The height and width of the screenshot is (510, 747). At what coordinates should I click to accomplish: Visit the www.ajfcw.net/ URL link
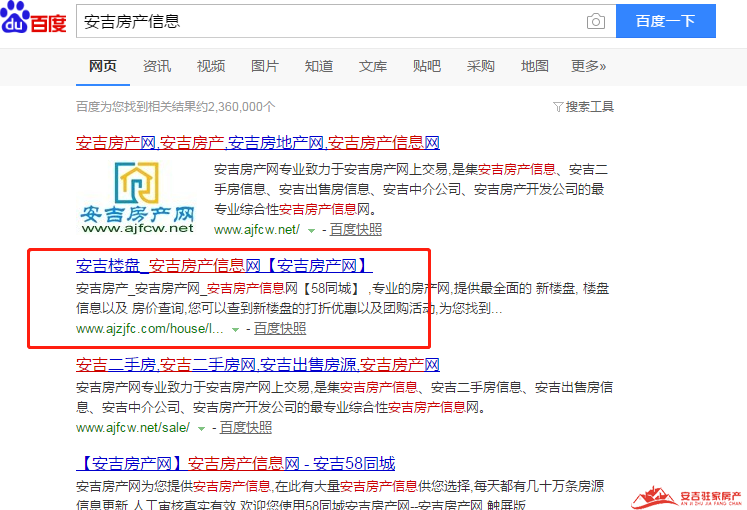pyautogui.click(x=257, y=230)
